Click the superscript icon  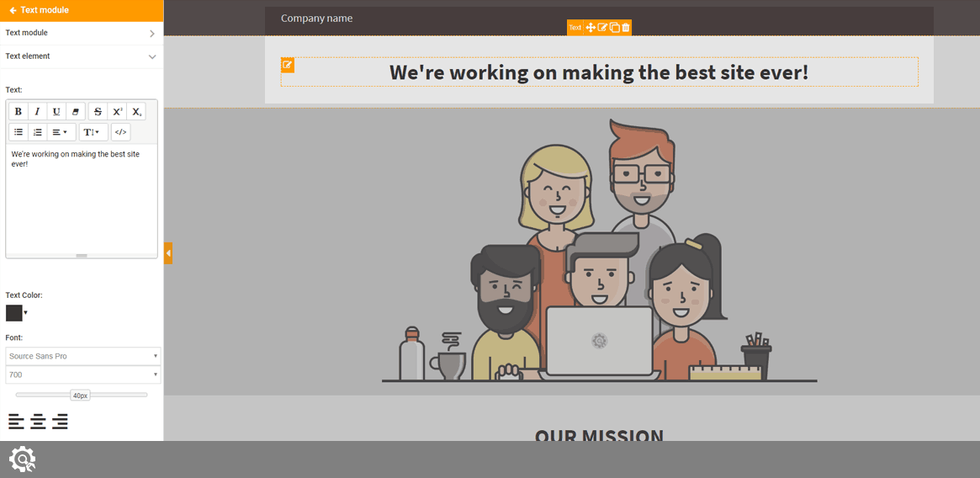pyautogui.click(x=117, y=112)
